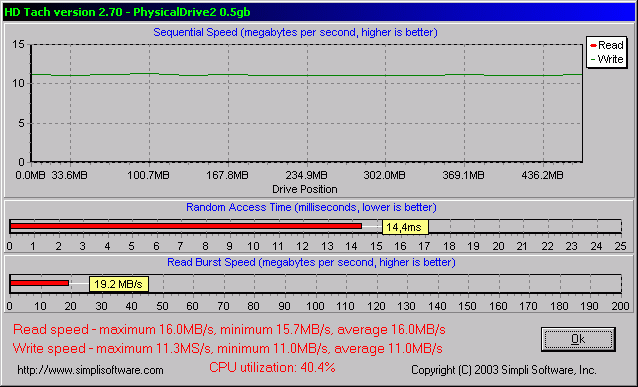
Task: Click the red Random Access Time bar
Action: point(186,226)
